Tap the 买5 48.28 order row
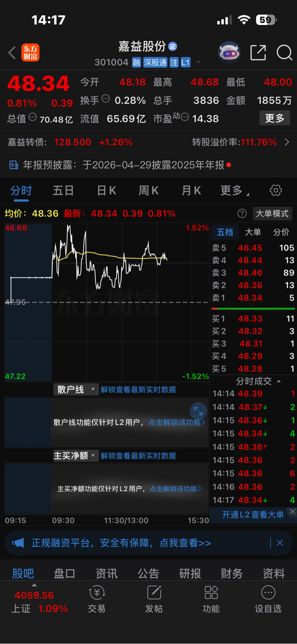Image resolution: width=297 pixels, height=644 pixels. [253, 369]
